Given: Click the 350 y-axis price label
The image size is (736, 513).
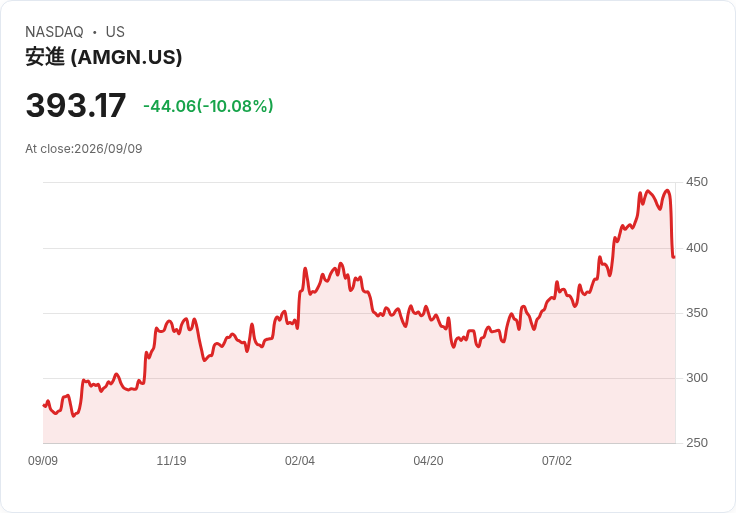Looking at the screenshot, I should (697, 313).
